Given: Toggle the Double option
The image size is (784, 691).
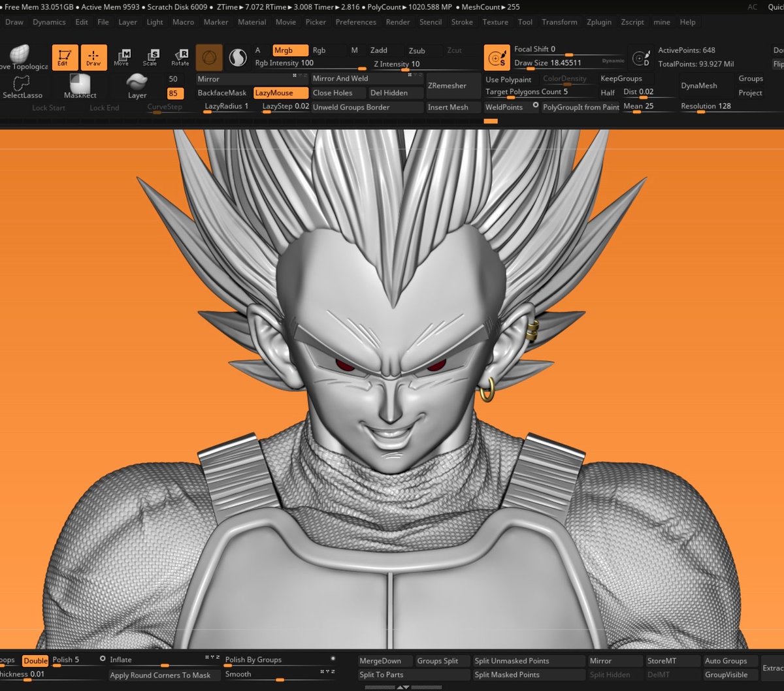Looking at the screenshot, I should pyautogui.click(x=36, y=661).
